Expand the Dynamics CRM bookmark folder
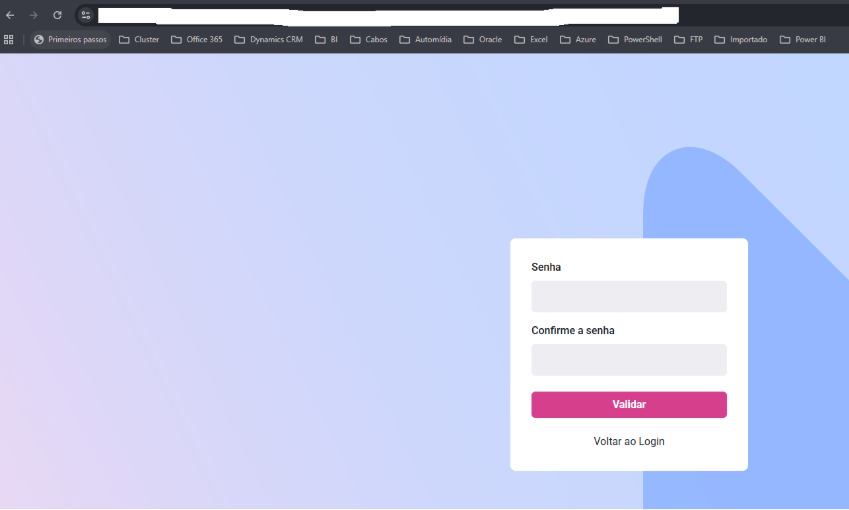Viewport: 849px width, 510px height. tap(268, 40)
